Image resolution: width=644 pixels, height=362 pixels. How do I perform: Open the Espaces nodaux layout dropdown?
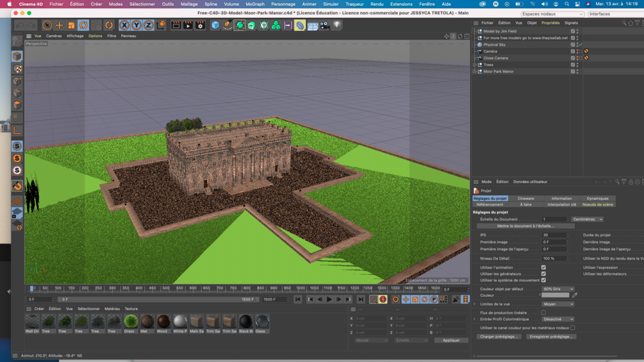coord(552,14)
